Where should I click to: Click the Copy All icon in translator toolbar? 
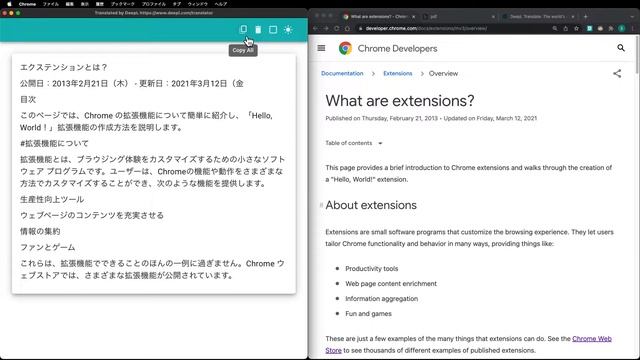click(x=243, y=29)
